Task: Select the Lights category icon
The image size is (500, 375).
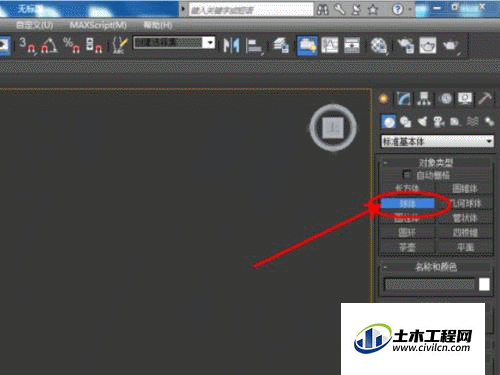Action: pos(422,122)
